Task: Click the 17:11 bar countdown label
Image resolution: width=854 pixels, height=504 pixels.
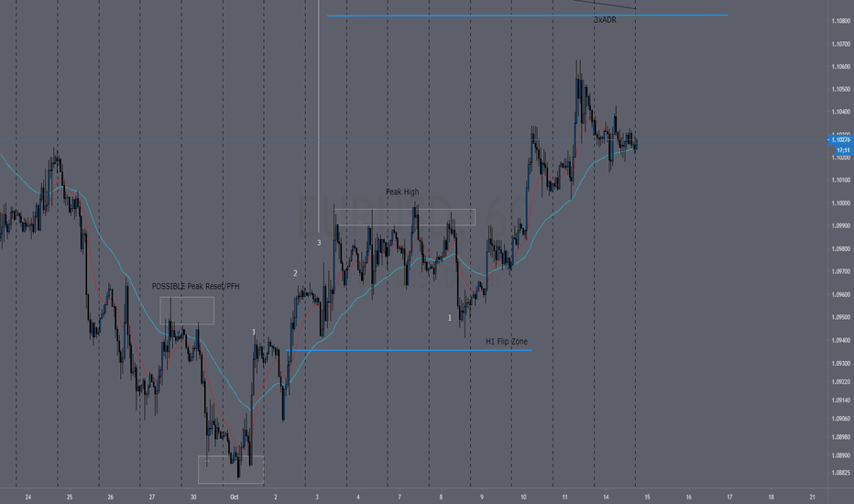Action: [x=843, y=150]
